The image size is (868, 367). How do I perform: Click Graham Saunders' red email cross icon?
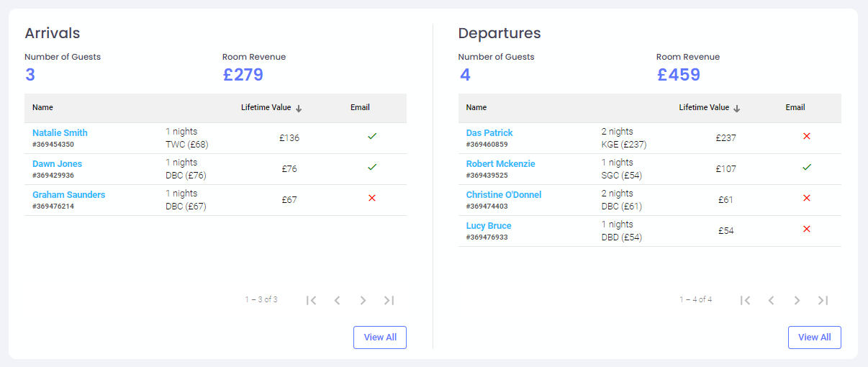tap(372, 198)
